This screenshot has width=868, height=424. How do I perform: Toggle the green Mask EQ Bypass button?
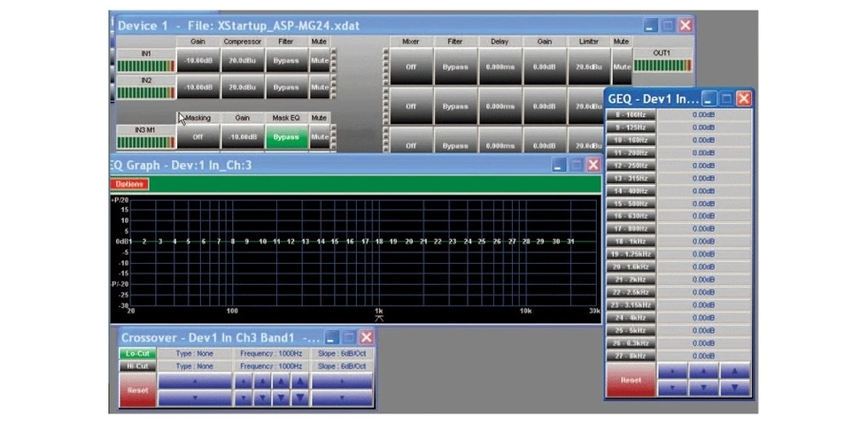[x=285, y=137]
